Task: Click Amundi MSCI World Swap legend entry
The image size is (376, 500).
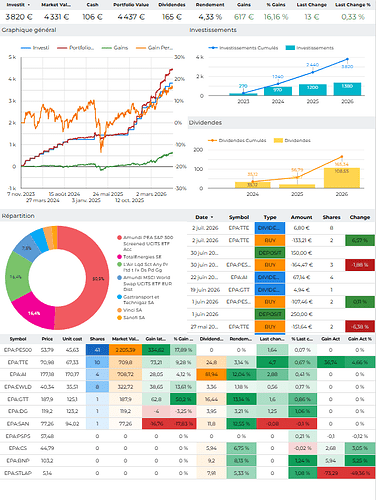Action: point(144,283)
